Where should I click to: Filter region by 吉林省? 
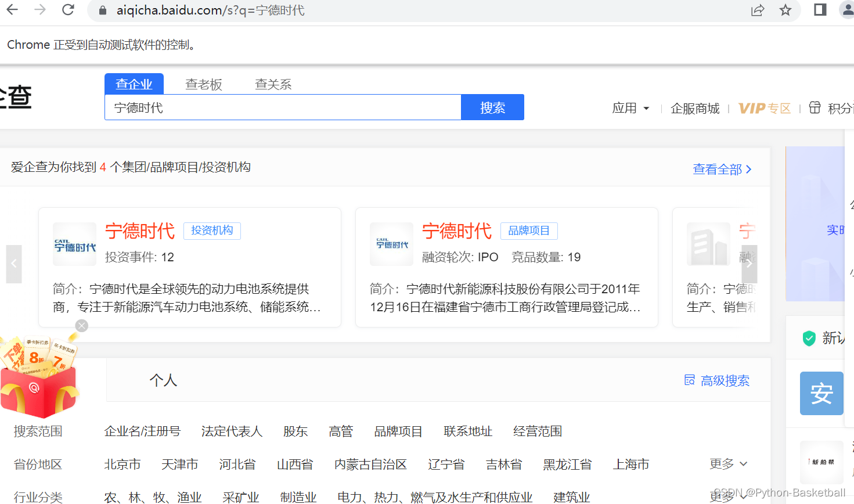[x=504, y=465]
